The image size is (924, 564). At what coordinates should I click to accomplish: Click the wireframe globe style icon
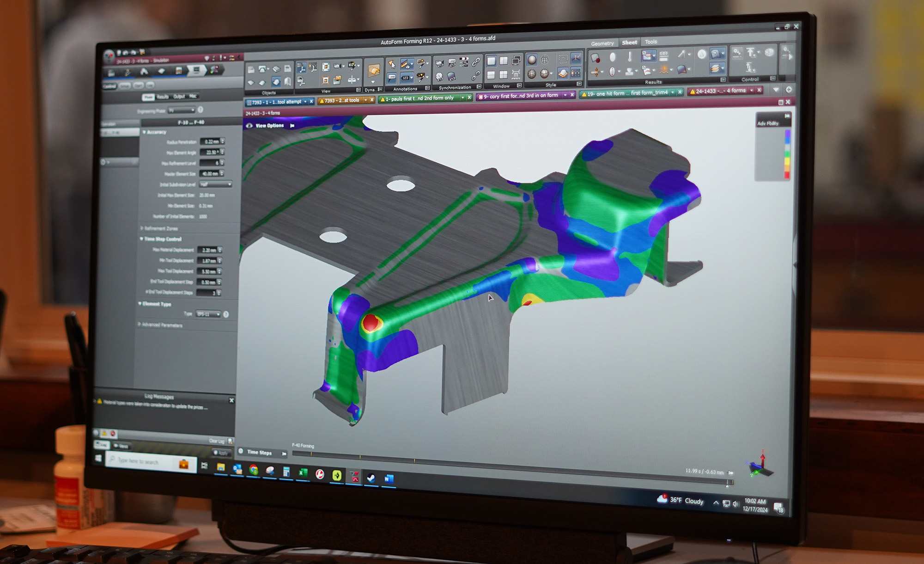(545, 60)
